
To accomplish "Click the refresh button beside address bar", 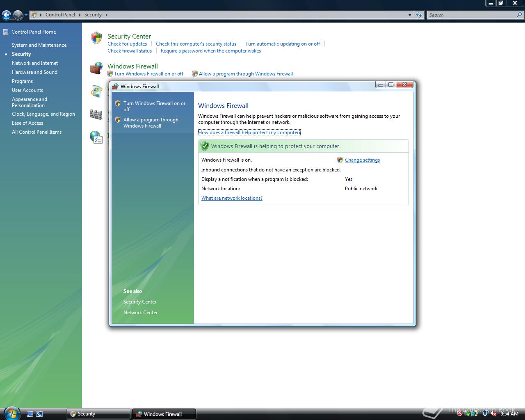I will (419, 15).
